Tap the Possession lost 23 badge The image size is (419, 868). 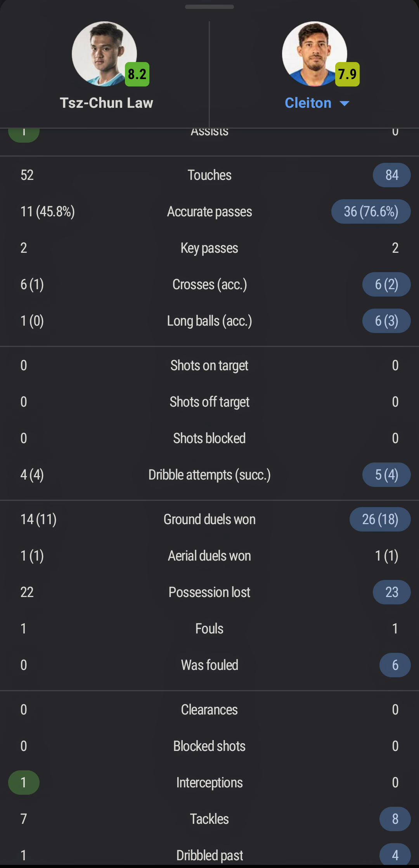(x=392, y=592)
